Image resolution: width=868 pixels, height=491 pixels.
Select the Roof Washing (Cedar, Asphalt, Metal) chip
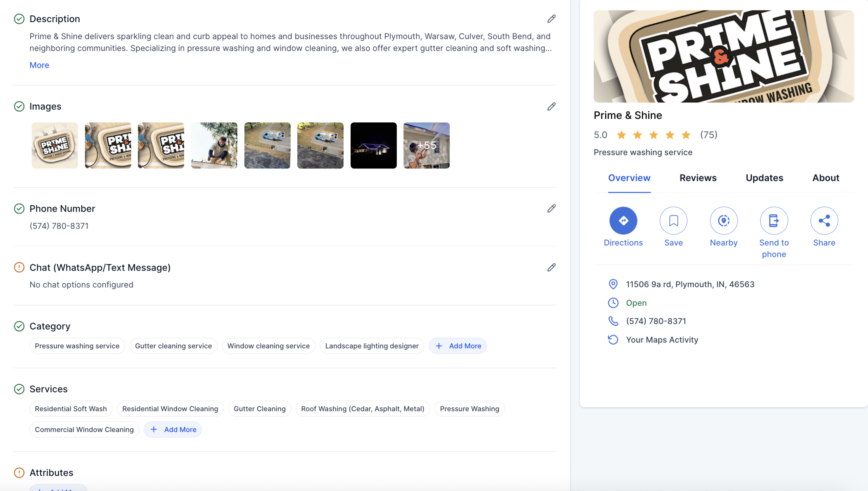pos(362,409)
